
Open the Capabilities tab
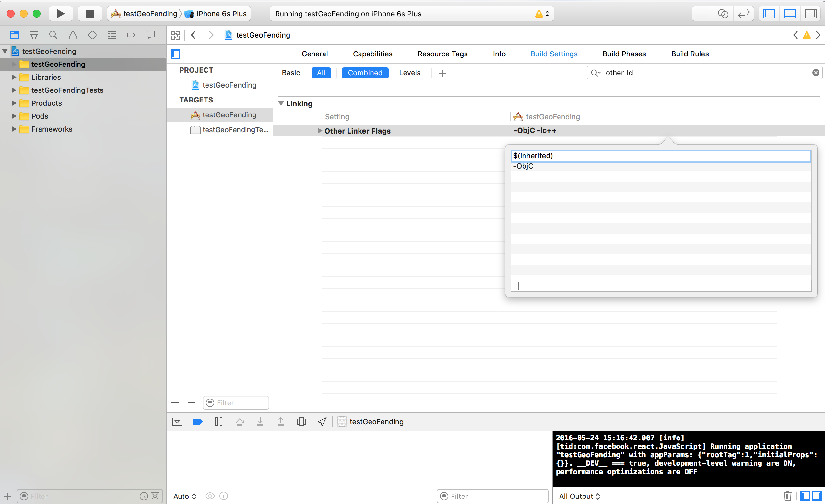pyautogui.click(x=372, y=54)
